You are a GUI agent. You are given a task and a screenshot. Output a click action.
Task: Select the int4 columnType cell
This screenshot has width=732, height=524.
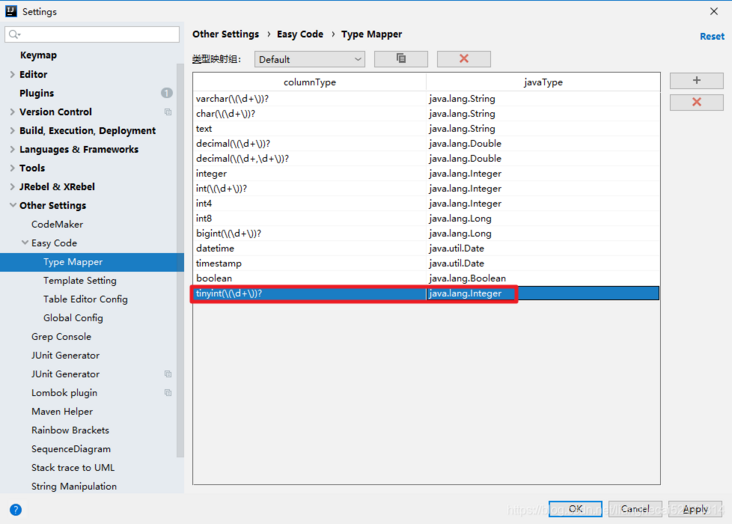pos(310,203)
